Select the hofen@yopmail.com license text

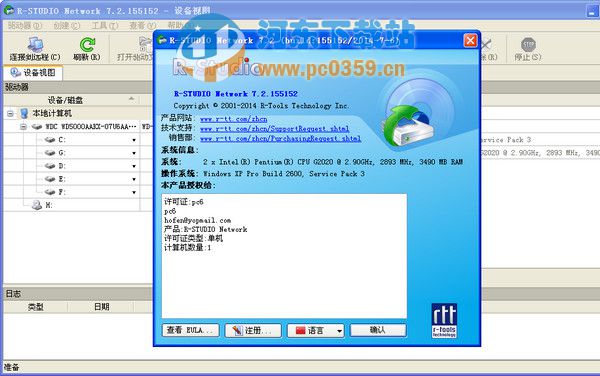pyautogui.click(x=197, y=220)
